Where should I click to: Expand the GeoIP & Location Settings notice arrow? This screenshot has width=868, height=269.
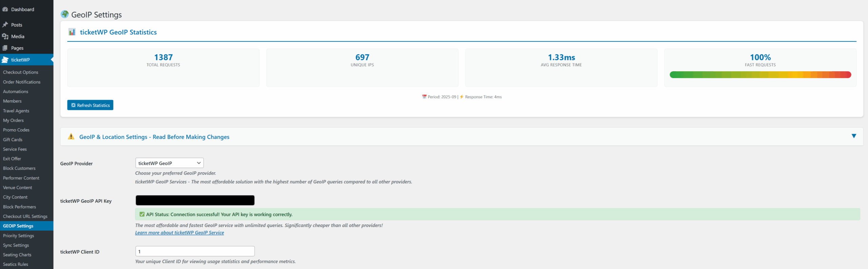[x=854, y=136]
